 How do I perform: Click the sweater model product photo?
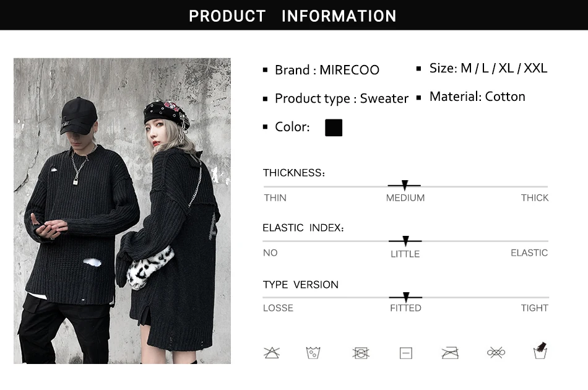click(x=122, y=210)
